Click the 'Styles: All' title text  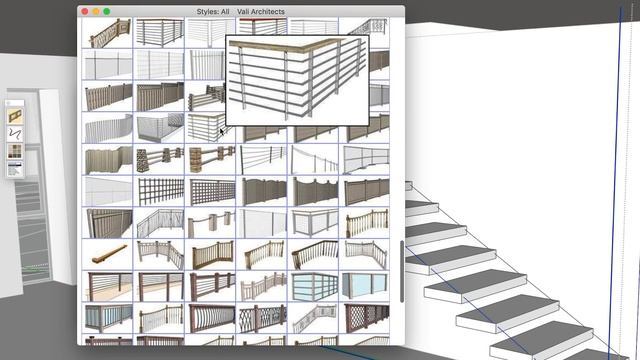coord(213,11)
